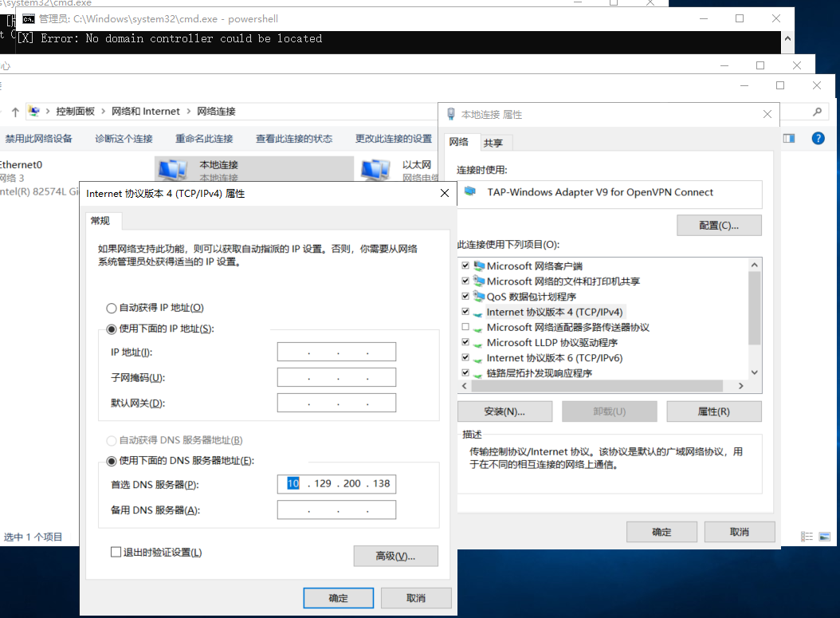Image resolution: width=840 pixels, height=618 pixels.
Task: Select the 以太网 connection icon
Action: click(375, 168)
